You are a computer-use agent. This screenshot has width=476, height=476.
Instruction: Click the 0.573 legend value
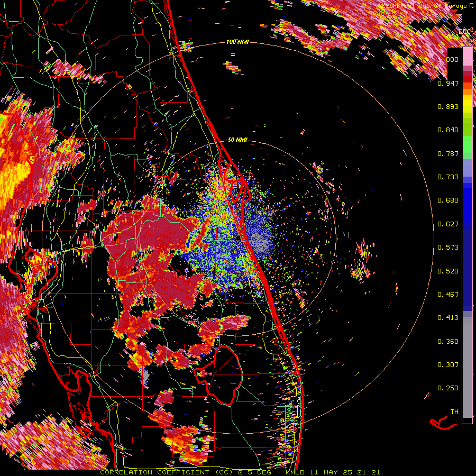448,248
